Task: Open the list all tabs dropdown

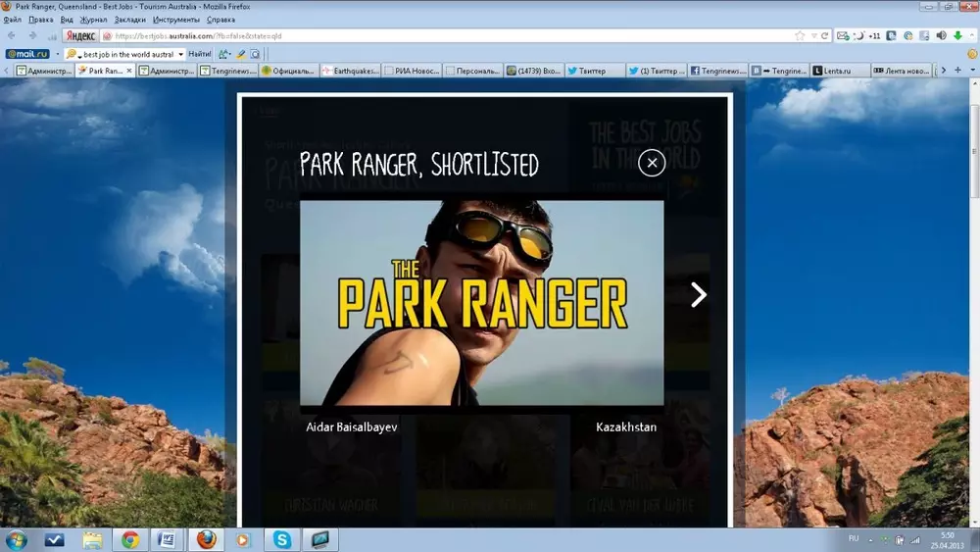Action: click(x=971, y=71)
